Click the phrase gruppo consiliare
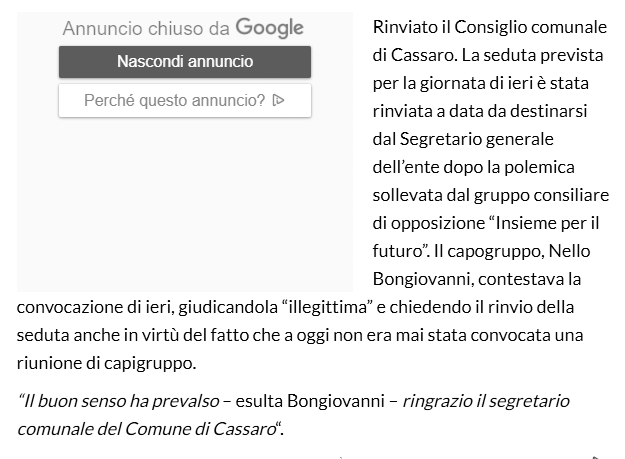 (x=541, y=195)
